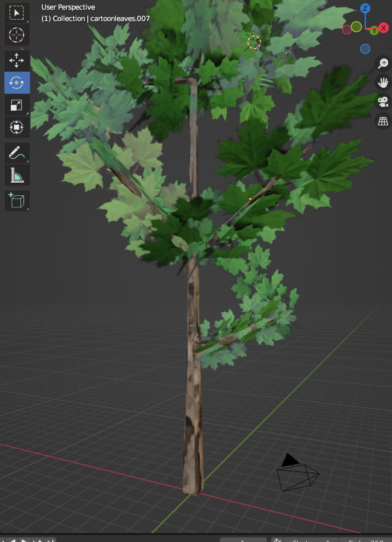Toggle the camera view button
Image resolution: width=392 pixels, height=542 pixels.
[x=383, y=102]
